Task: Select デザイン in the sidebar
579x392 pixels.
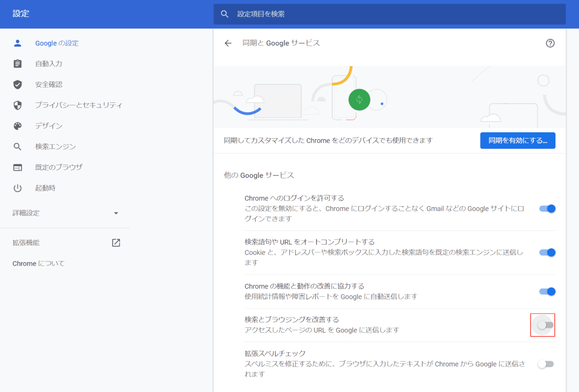Action: pyautogui.click(x=49, y=126)
